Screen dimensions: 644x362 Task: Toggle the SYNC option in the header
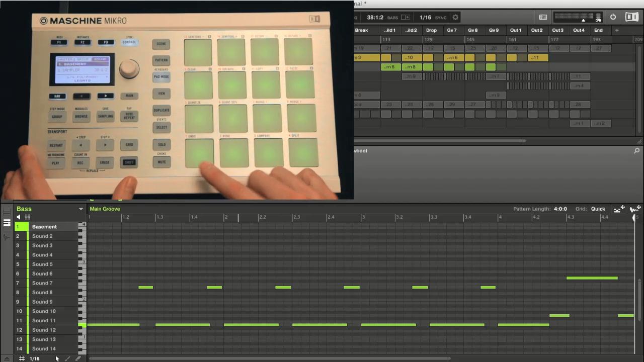coord(441,18)
